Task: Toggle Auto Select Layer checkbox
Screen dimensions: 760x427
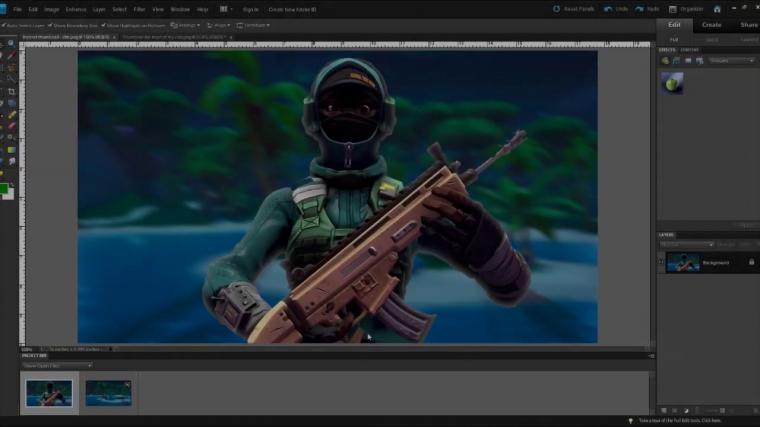Action: 4,25
